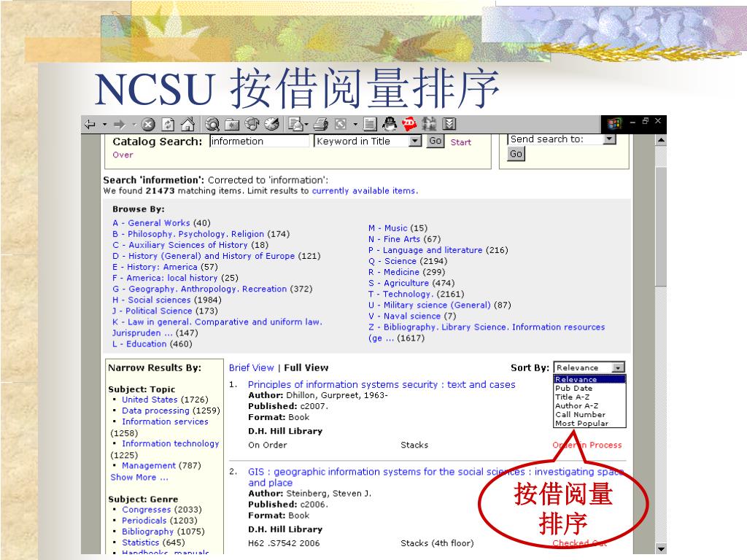This screenshot has width=747, height=560.
Task: Browse H - Social sciences category
Action: [x=151, y=300]
